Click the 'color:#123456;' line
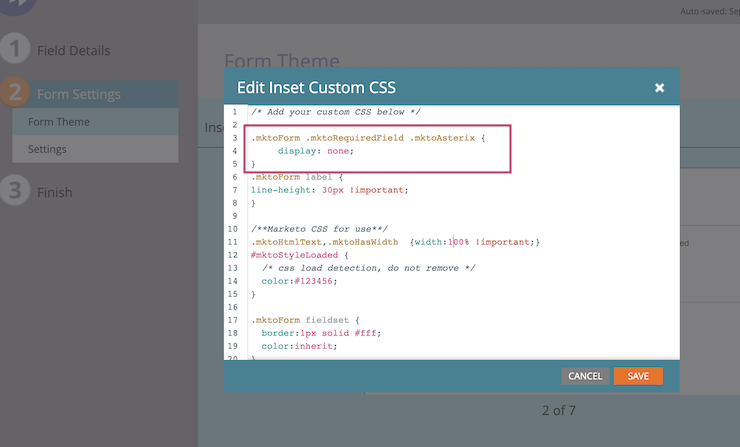 300,281
